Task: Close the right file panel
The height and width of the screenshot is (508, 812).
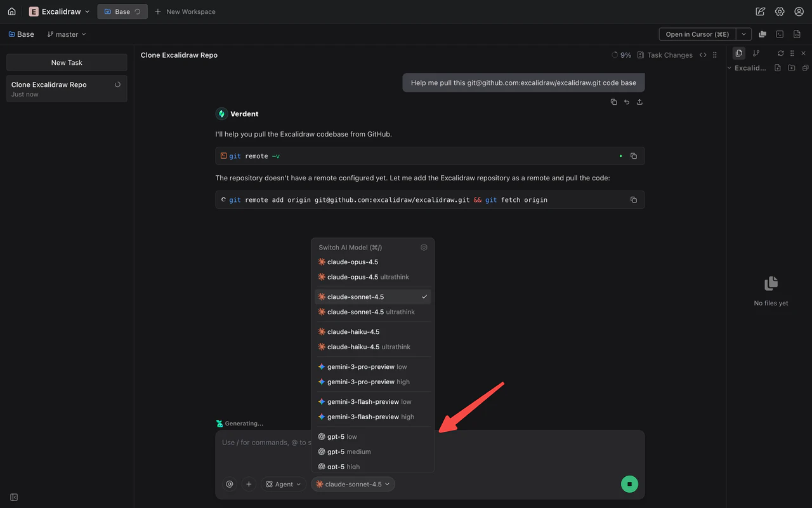Action: pyautogui.click(x=804, y=53)
